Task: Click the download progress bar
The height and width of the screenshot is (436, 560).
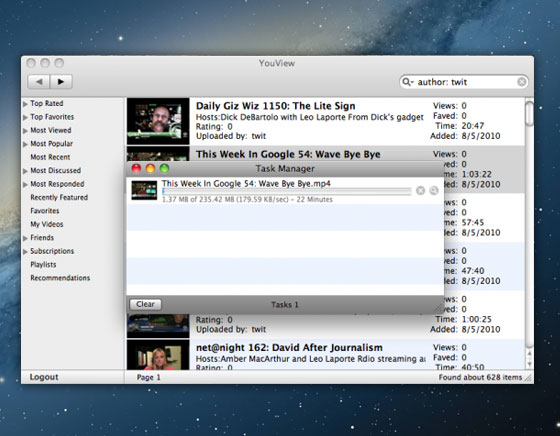Action: 286,191
